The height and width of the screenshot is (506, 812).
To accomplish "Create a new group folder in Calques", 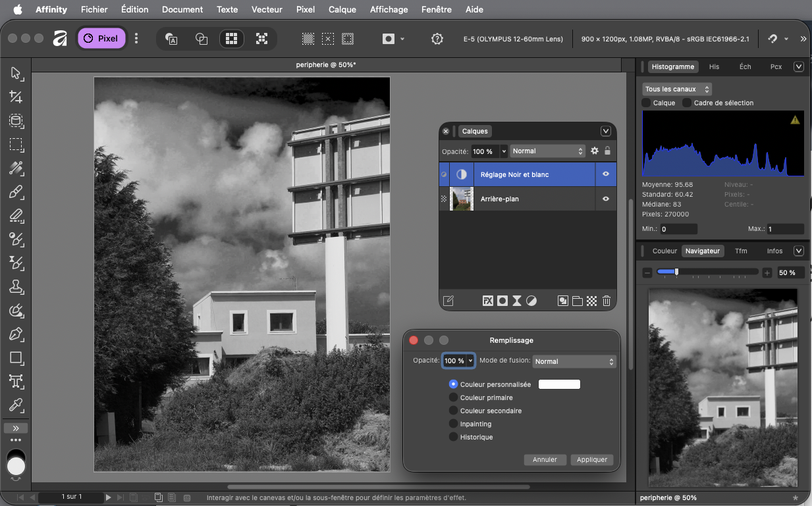I will pyautogui.click(x=578, y=301).
